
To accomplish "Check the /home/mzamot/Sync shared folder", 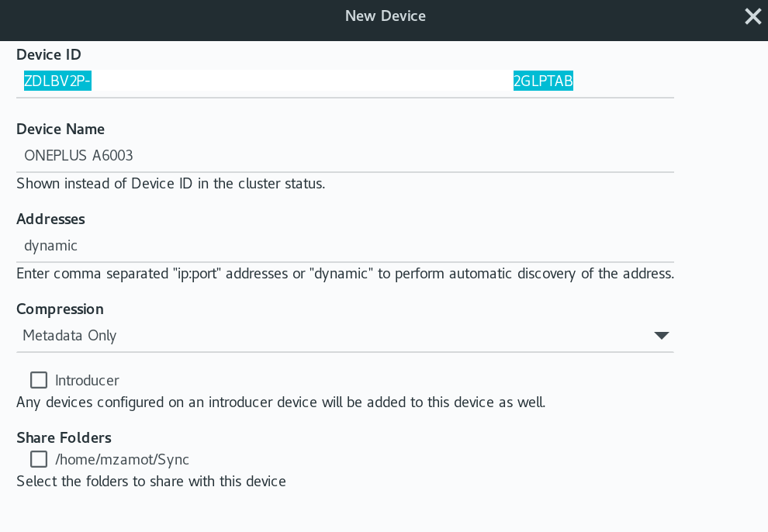I will click(39, 459).
